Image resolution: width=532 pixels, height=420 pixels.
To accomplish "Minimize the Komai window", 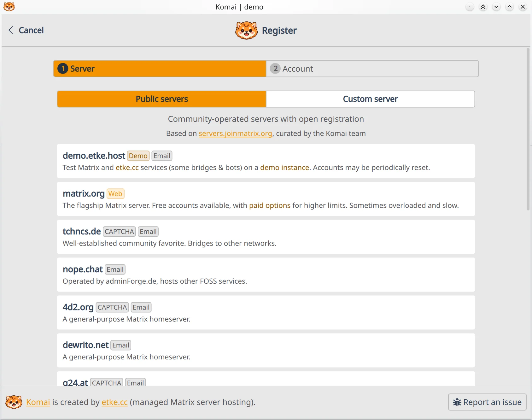I will point(496,7).
